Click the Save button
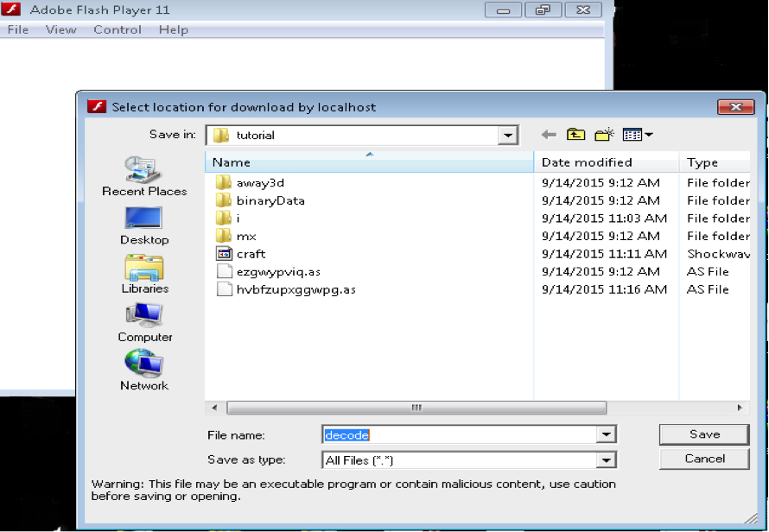Screen dimensions: 769x532 pyautogui.click(x=704, y=434)
